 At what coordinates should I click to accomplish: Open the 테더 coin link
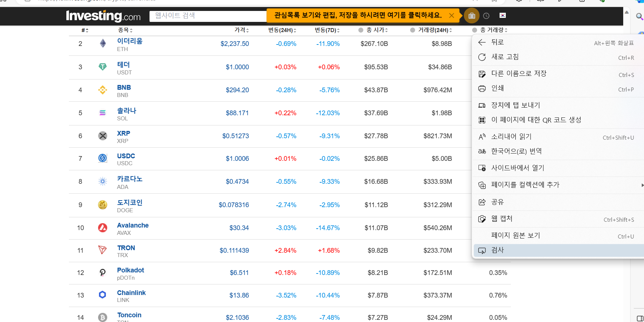click(124, 65)
